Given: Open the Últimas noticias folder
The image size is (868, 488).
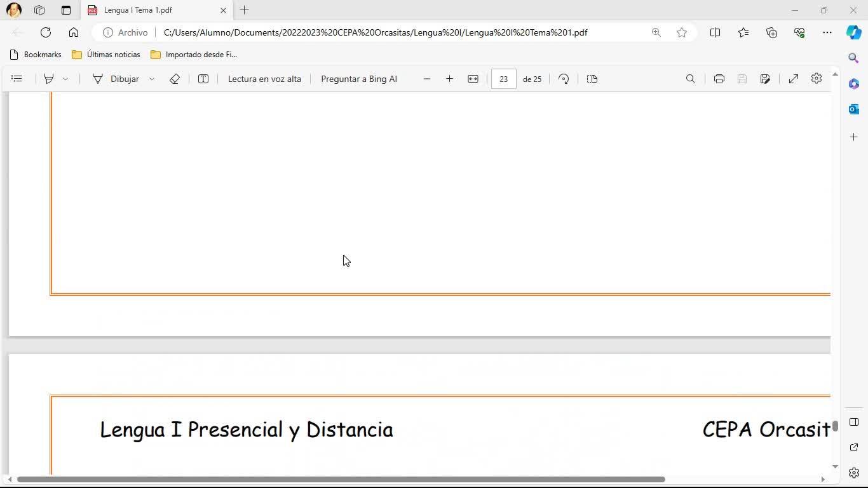Looking at the screenshot, I should pyautogui.click(x=106, y=55).
